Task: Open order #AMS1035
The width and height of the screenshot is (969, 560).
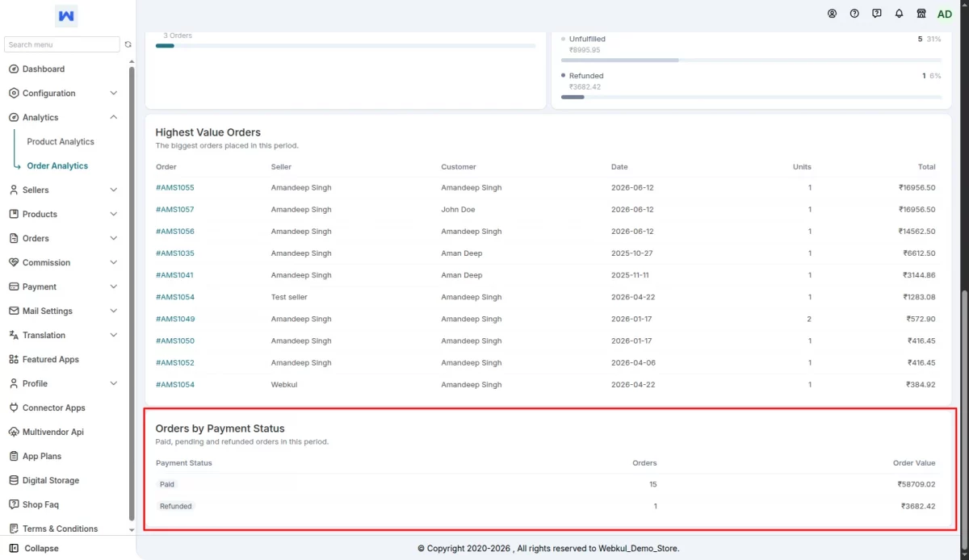Action: coord(175,253)
